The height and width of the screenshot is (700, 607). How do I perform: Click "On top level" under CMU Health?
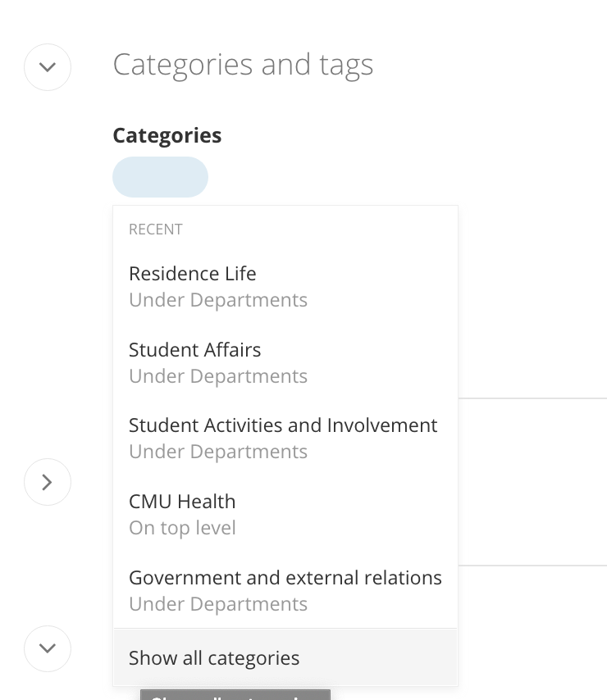point(182,528)
